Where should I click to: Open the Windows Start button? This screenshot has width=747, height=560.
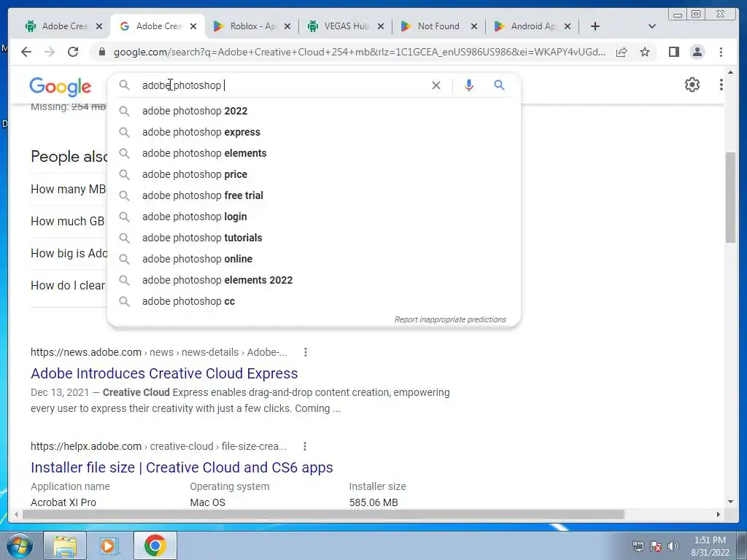(x=20, y=545)
